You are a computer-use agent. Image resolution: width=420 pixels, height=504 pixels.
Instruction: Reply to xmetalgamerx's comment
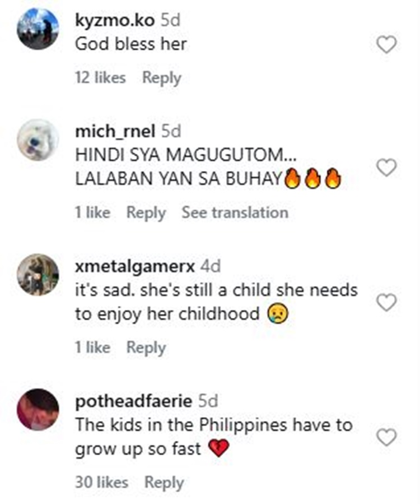pos(146,348)
